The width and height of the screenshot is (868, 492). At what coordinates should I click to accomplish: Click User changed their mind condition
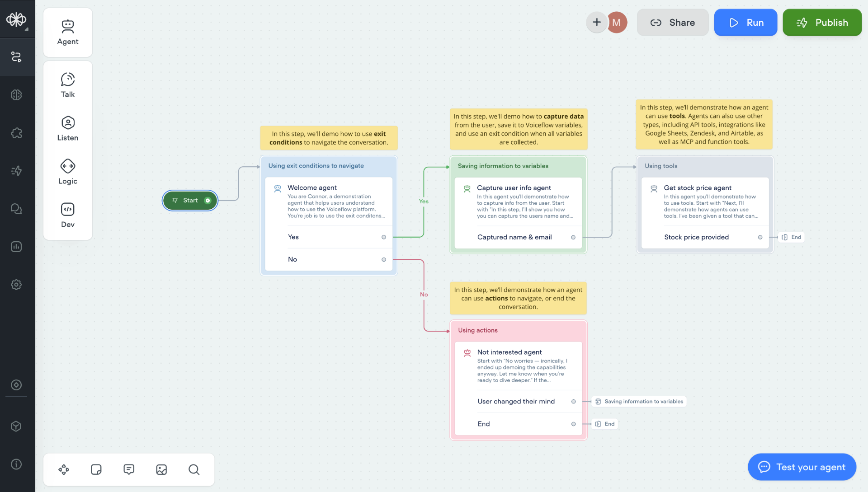pos(518,402)
